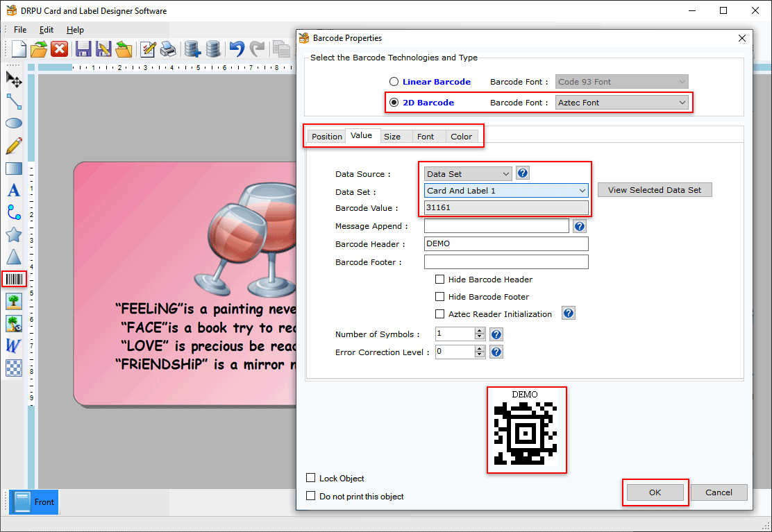Viewport: 772px width, 532px height.
Task: Open help for Data Source option
Action: [522, 173]
